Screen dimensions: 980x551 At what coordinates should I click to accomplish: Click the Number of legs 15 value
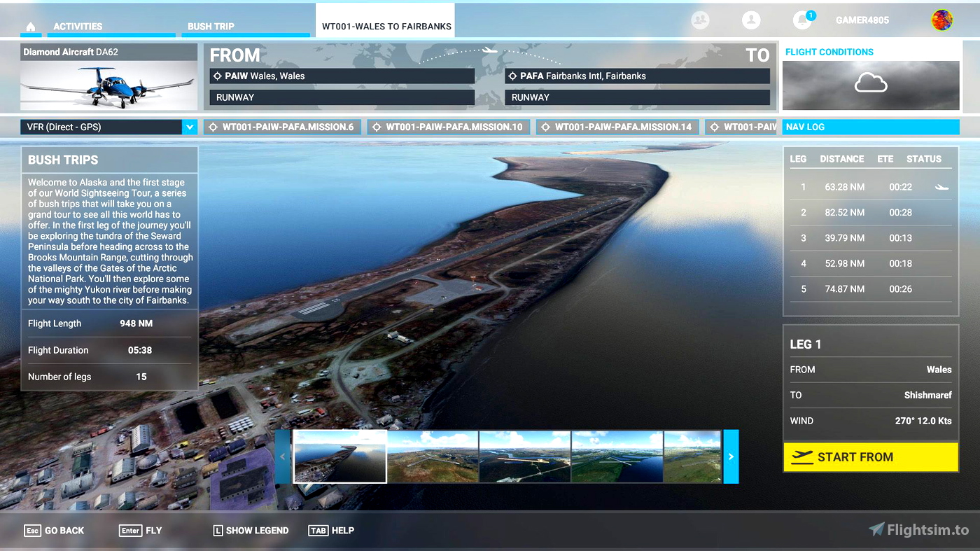(x=141, y=377)
